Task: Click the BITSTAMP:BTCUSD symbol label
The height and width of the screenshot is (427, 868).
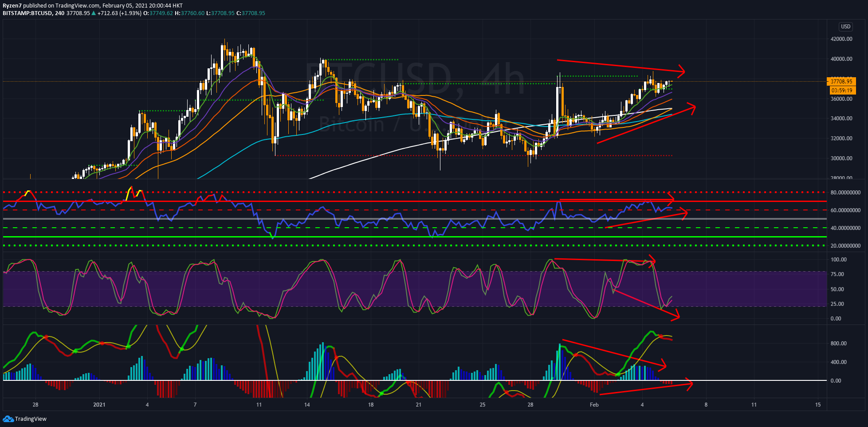Action: tap(27, 13)
